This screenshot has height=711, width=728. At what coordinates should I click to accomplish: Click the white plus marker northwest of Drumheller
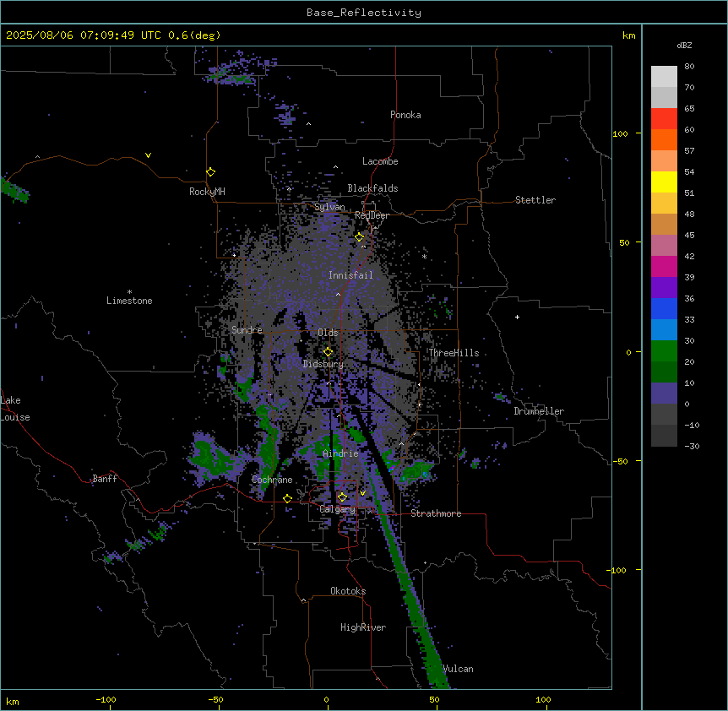click(x=517, y=317)
